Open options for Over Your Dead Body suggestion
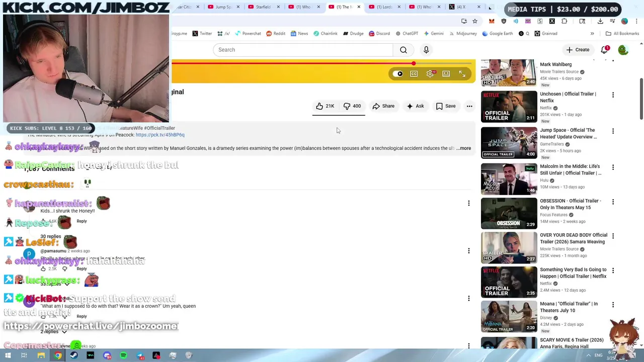The width and height of the screenshot is (644, 362). point(613,236)
